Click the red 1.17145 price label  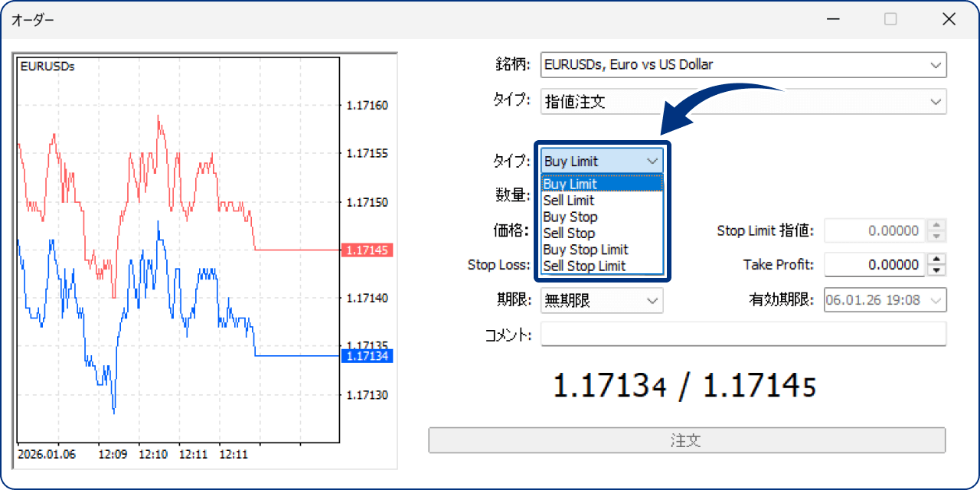coord(367,249)
